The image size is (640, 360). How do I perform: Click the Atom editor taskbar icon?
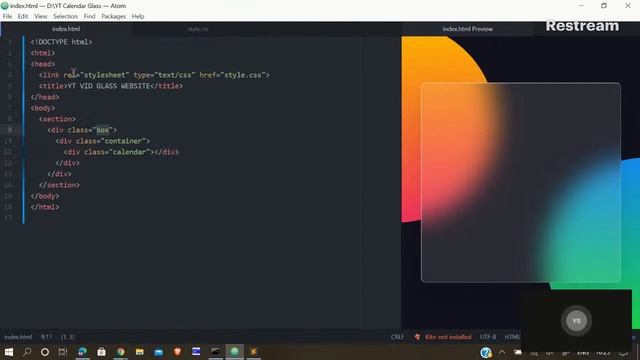pos(235,352)
